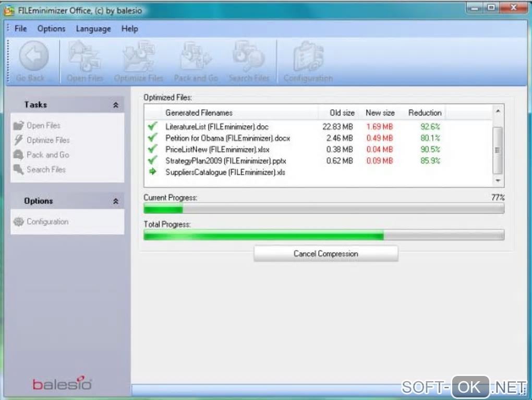Image resolution: width=532 pixels, height=400 pixels.
Task: Open the Help menu
Action: tap(129, 29)
